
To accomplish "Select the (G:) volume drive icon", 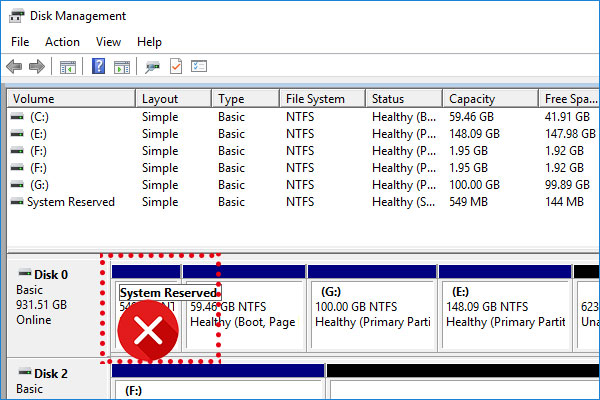I will [x=17, y=185].
